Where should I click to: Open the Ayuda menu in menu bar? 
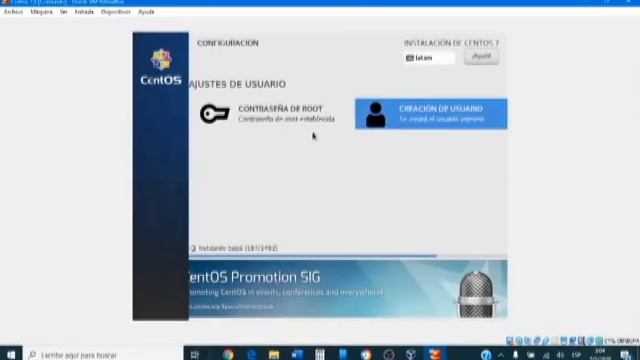point(146,12)
